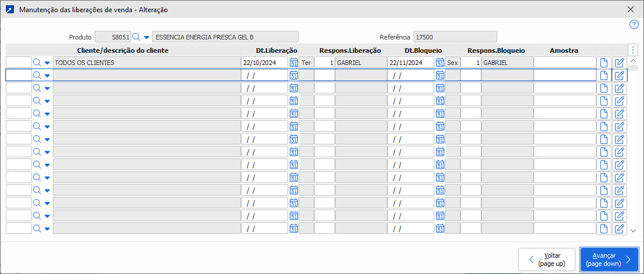Open document icon in TODOS OS CLIENTES row
The height and width of the screenshot is (274, 644).
click(x=604, y=63)
